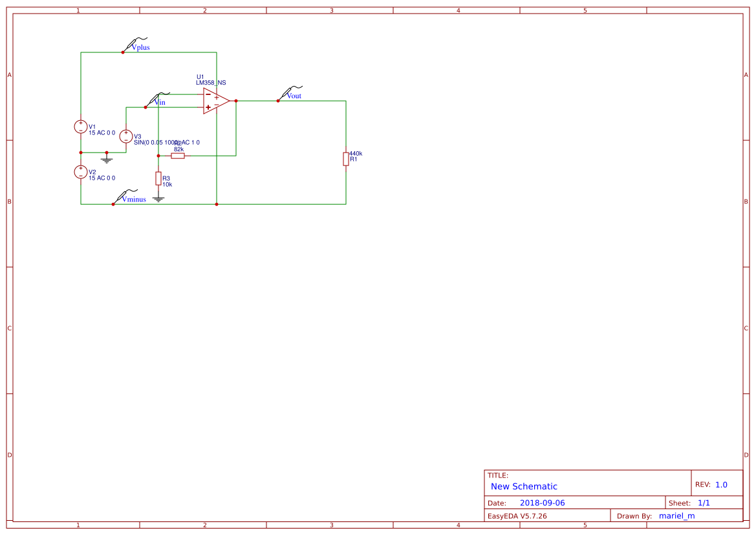756x535 pixels.
Task: Click the Sheet 1/1 field
Action: tap(705, 502)
